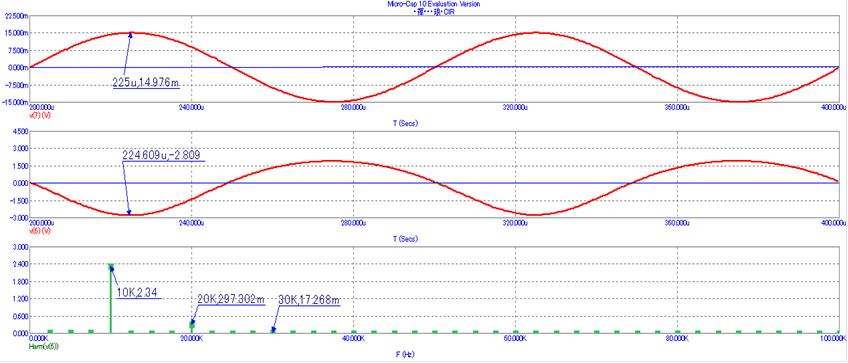Click the tall 10K harmonic bar
This screenshot has width=848, height=363.
coord(111,299)
